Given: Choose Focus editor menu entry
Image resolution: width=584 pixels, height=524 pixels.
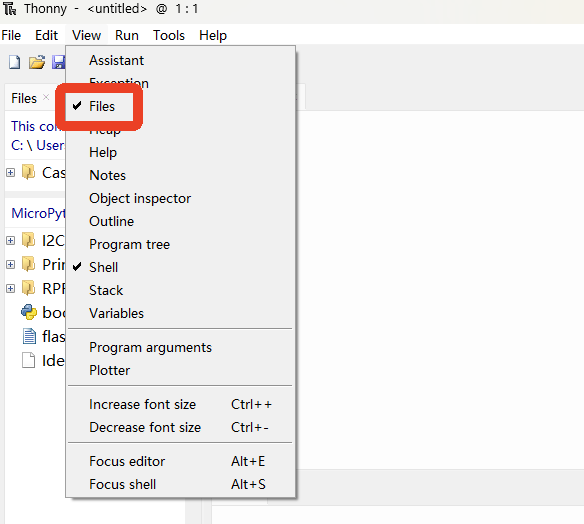Looking at the screenshot, I should pos(181,461).
